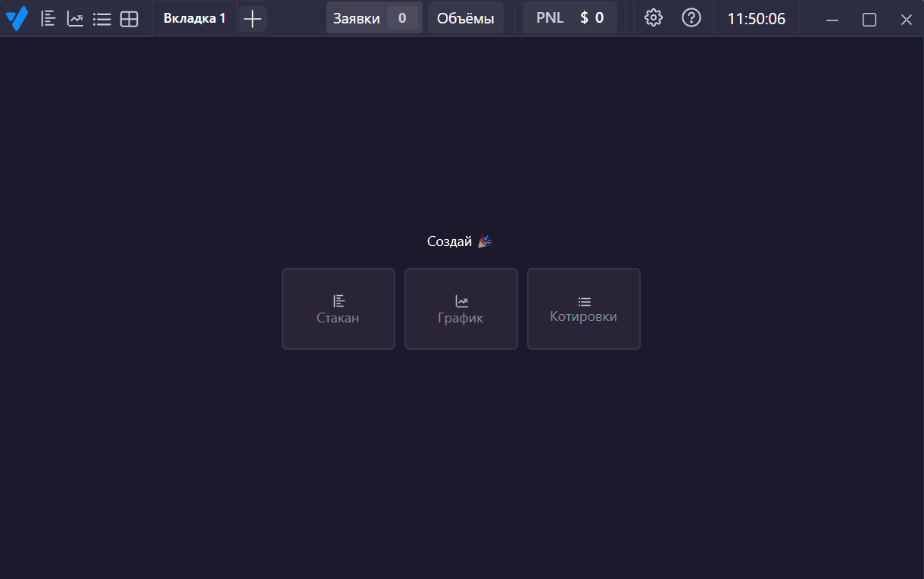924x579 pixels.
Task: Open the Объёмы volumes panel
Action: [x=466, y=18]
